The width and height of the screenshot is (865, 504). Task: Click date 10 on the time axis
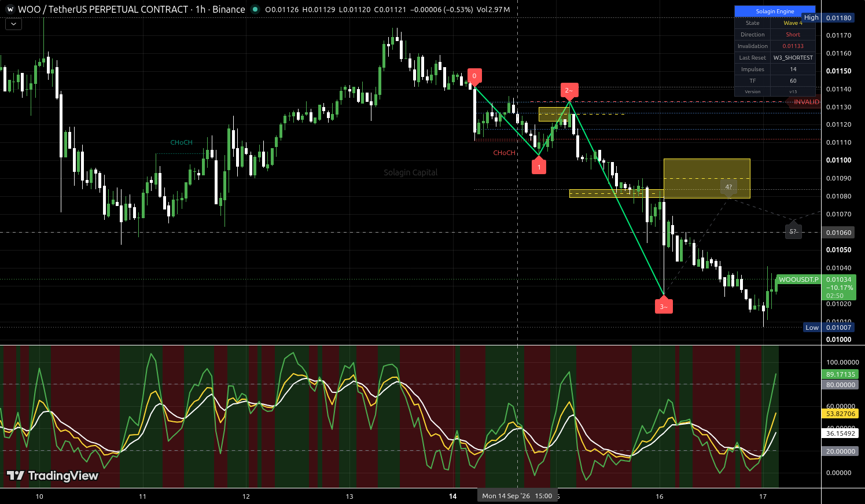pos(39,496)
